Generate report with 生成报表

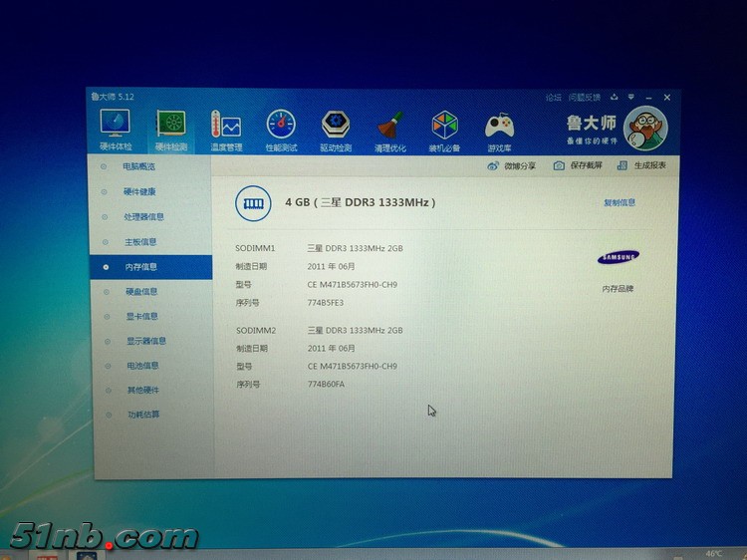pos(643,166)
